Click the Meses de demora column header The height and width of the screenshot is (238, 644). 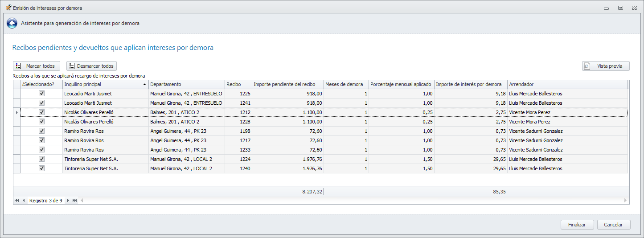coord(346,84)
